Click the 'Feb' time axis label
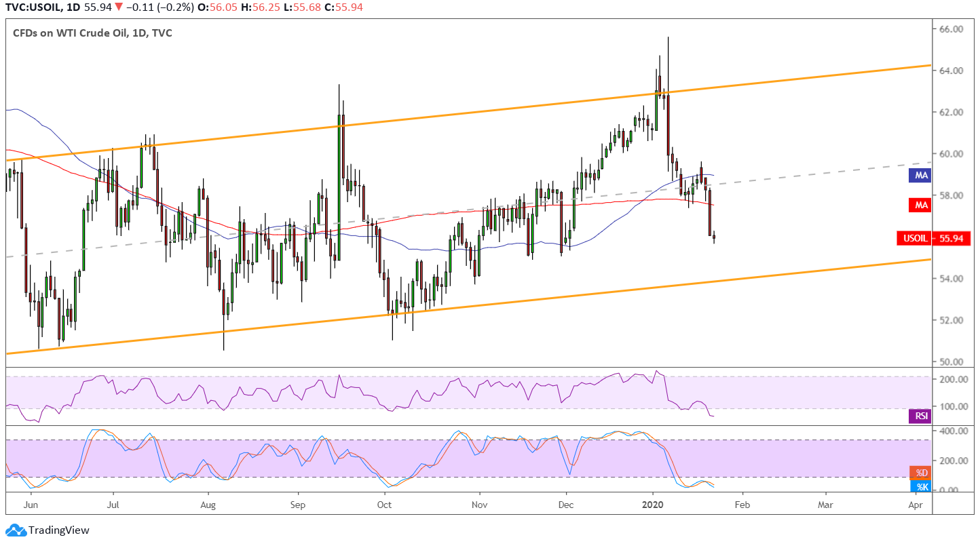980x546 pixels. [742, 505]
